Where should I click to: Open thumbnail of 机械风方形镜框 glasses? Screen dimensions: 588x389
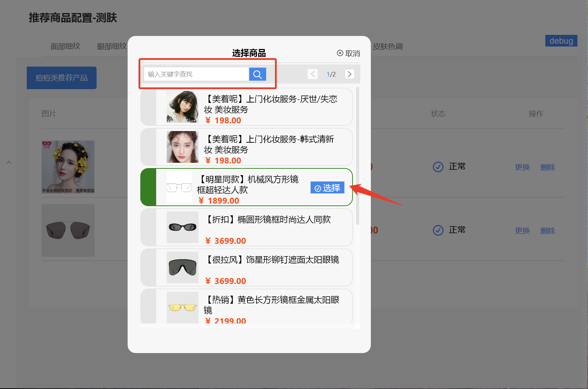pos(179,187)
